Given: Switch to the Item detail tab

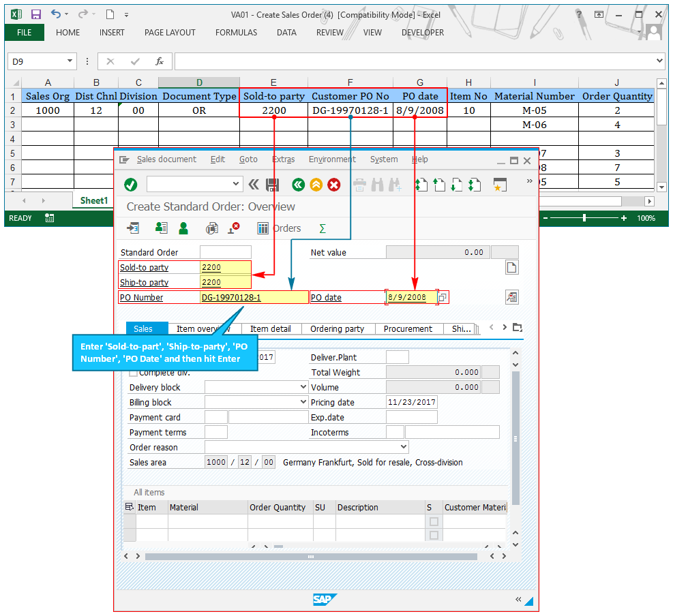Looking at the screenshot, I should click(x=270, y=328).
